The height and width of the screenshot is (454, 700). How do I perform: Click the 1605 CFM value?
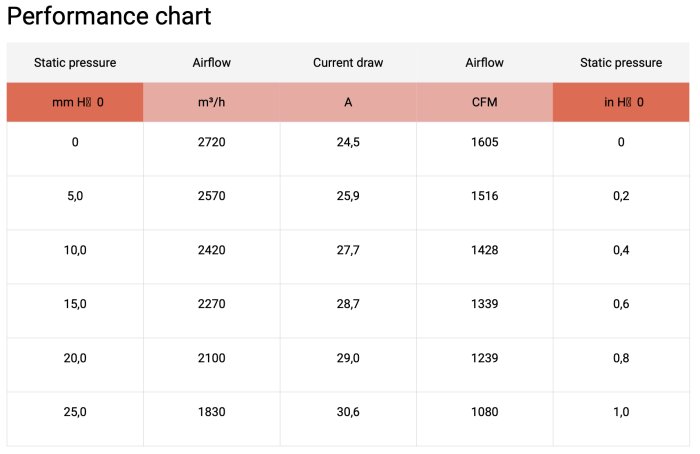click(484, 143)
